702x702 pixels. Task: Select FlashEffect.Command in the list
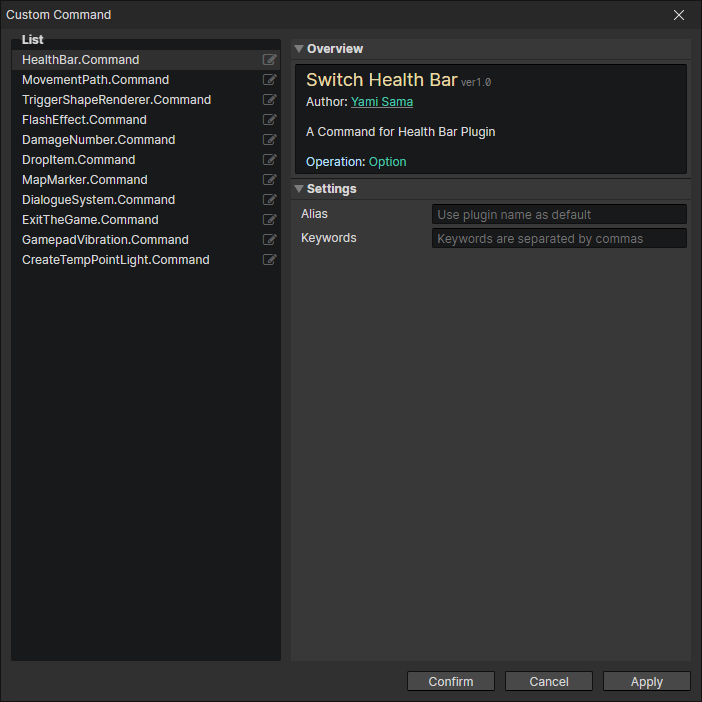(x=146, y=120)
